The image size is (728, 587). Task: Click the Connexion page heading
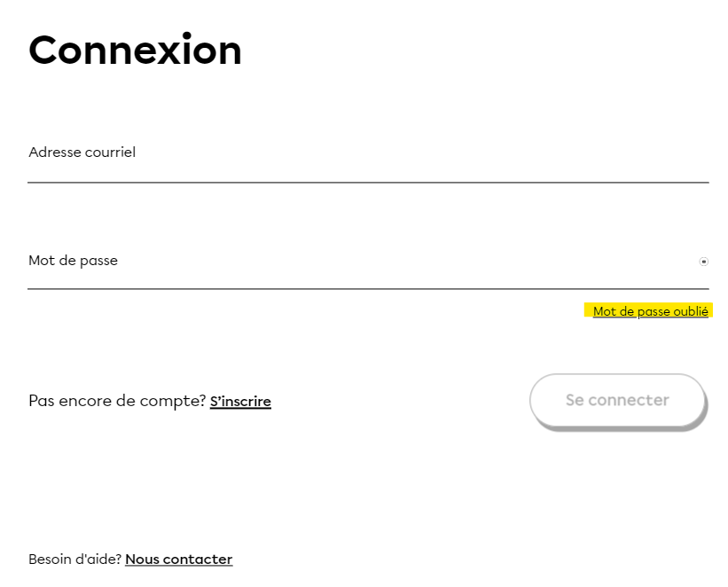pyautogui.click(x=135, y=50)
